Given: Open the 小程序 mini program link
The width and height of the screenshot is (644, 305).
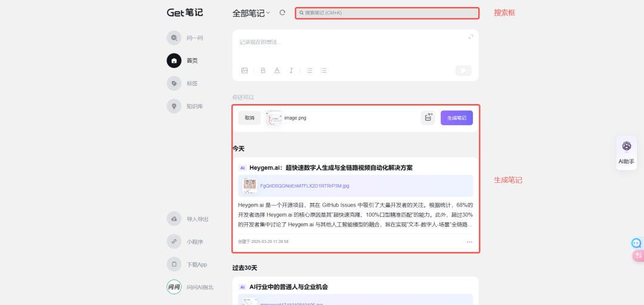Looking at the screenshot, I should click(185, 242).
